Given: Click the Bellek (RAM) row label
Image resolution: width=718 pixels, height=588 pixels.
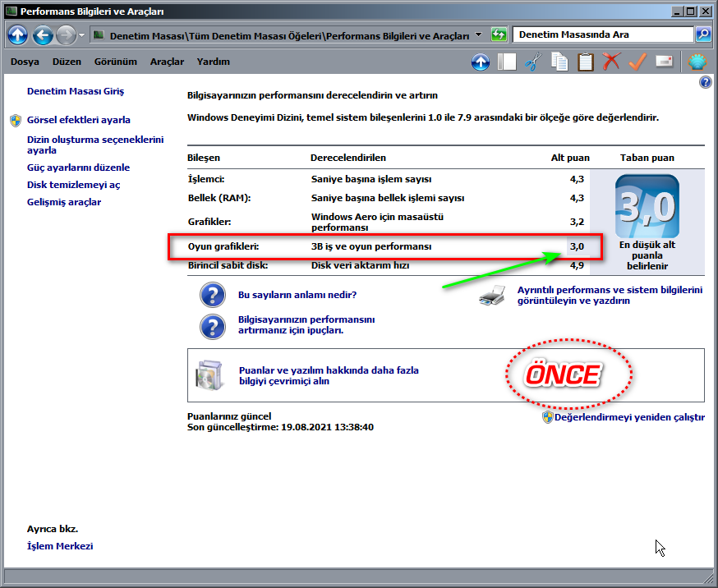Looking at the screenshot, I should tap(219, 198).
